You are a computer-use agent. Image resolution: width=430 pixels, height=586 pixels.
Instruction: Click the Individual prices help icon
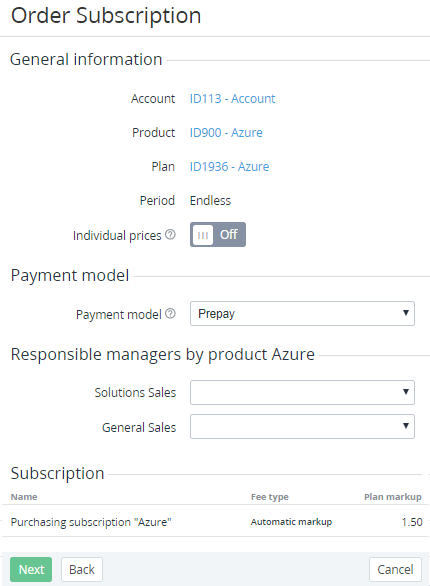(170, 235)
